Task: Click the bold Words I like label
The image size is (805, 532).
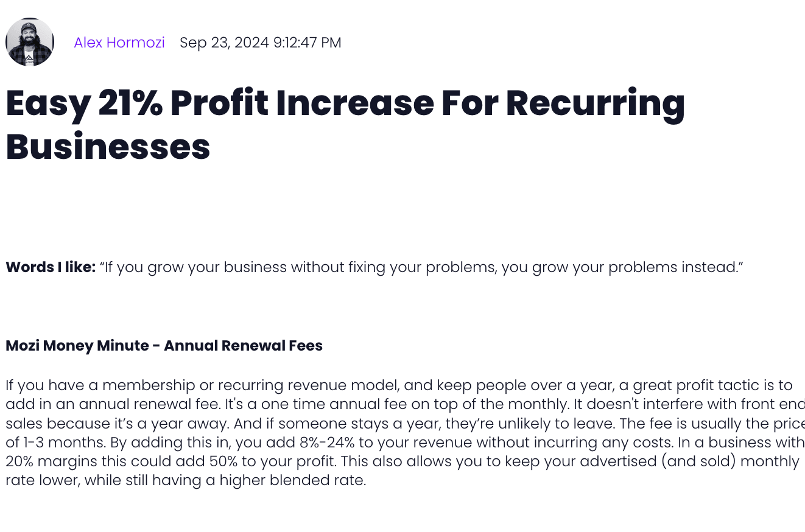Action: coord(51,267)
